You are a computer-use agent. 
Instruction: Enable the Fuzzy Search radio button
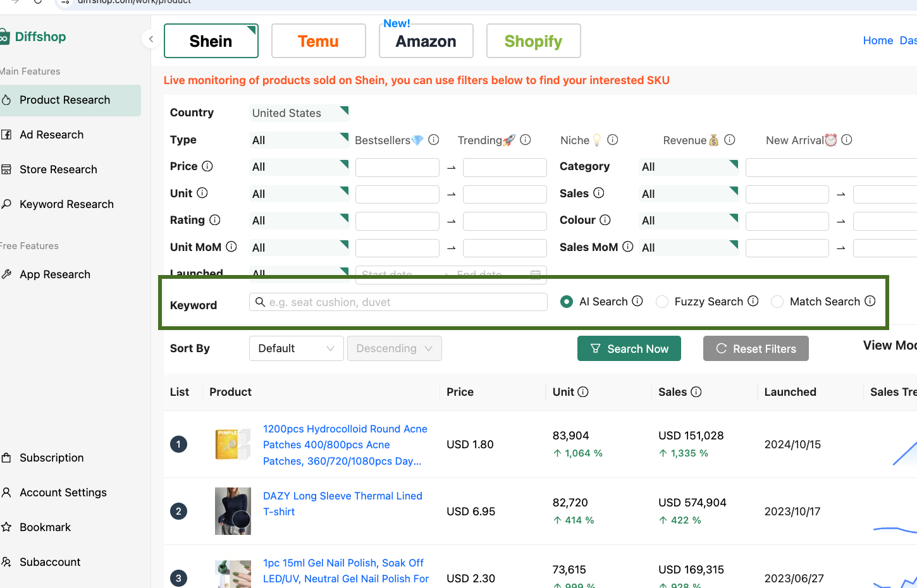662,302
